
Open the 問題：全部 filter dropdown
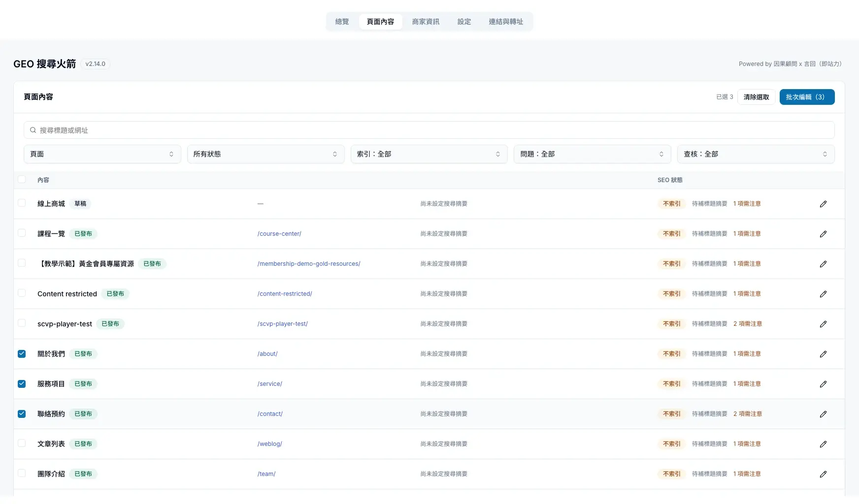click(592, 154)
